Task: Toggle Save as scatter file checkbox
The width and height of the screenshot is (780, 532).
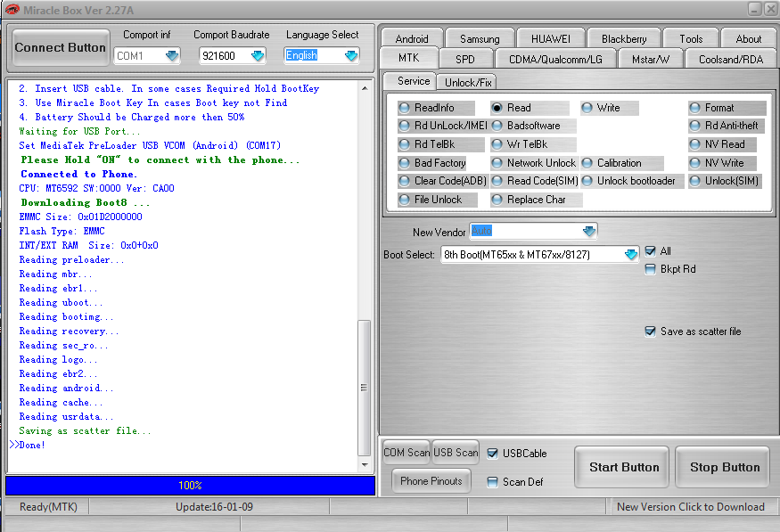Action: (x=650, y=331)
